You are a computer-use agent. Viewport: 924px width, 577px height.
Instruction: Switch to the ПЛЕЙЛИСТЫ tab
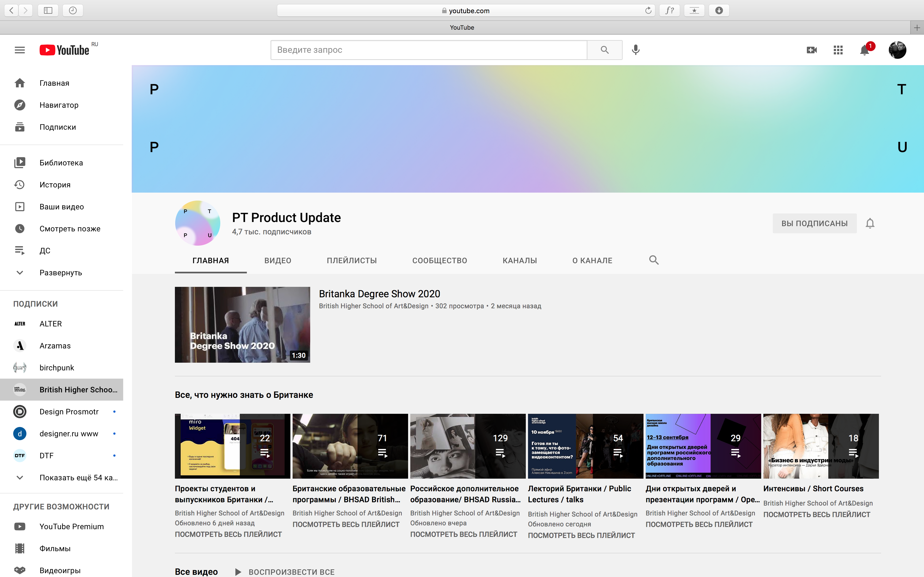coord(351,261)
